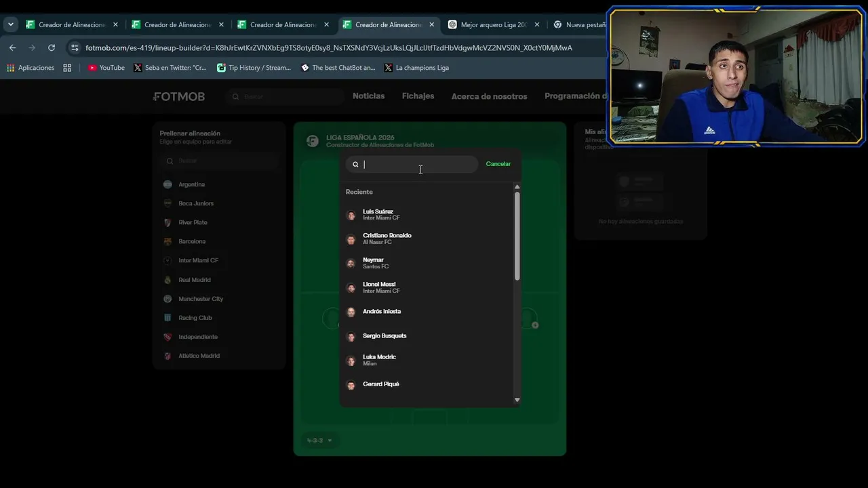
Task: Reload the FotMob page
Action: pyautogui.click(x=52, y=47)
